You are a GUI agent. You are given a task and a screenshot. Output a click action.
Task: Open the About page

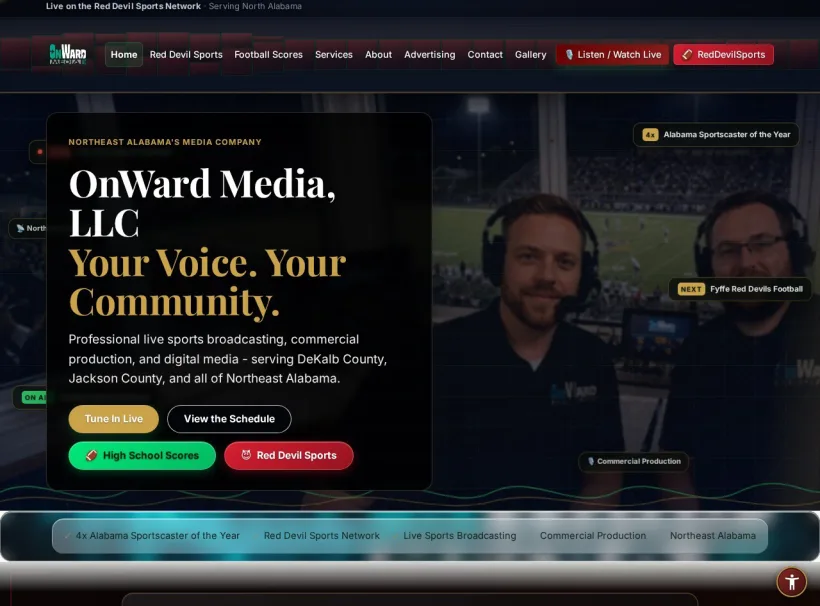point(378,54)
